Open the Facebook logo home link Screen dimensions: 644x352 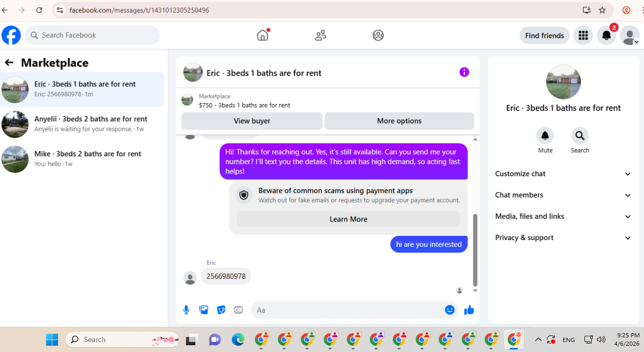click(11, 35)
